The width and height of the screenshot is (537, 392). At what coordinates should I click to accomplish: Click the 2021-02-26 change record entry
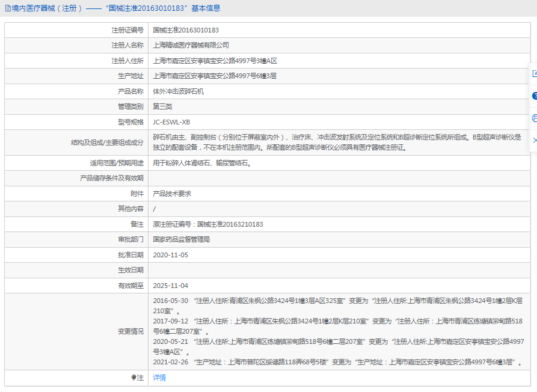337,363
